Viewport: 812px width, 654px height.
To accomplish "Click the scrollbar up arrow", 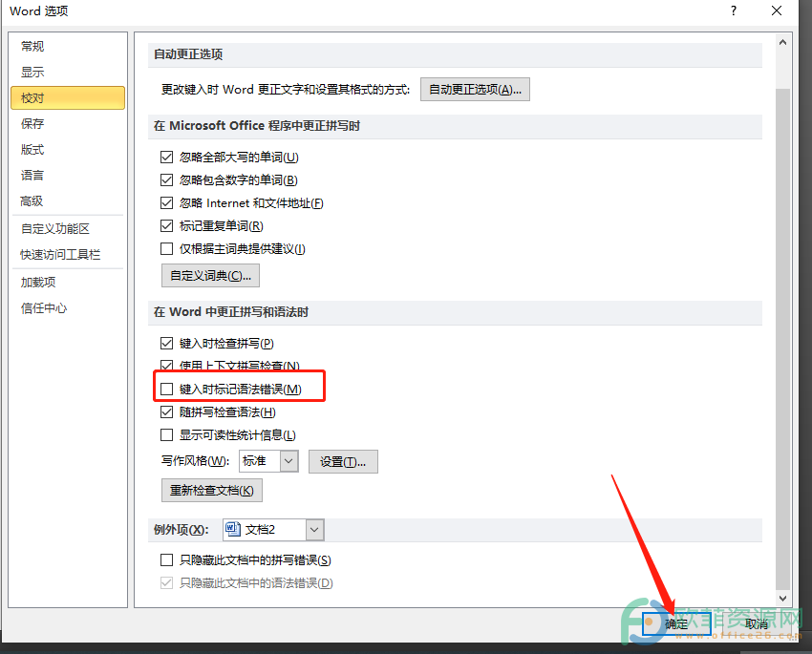I will coord(782,43).
